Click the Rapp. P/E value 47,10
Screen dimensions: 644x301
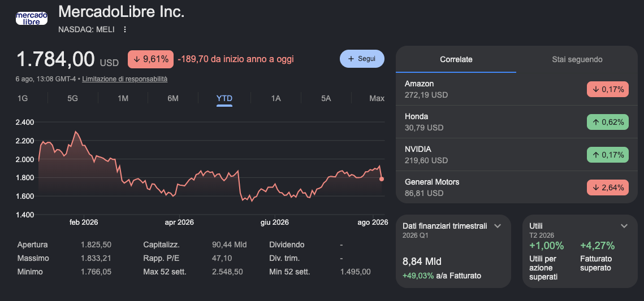click(x=222, y=258)
